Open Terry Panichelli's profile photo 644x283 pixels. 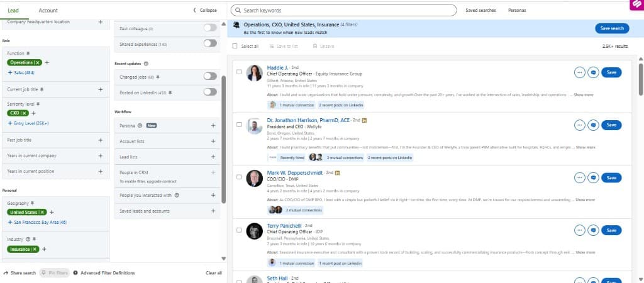(254, 231)
